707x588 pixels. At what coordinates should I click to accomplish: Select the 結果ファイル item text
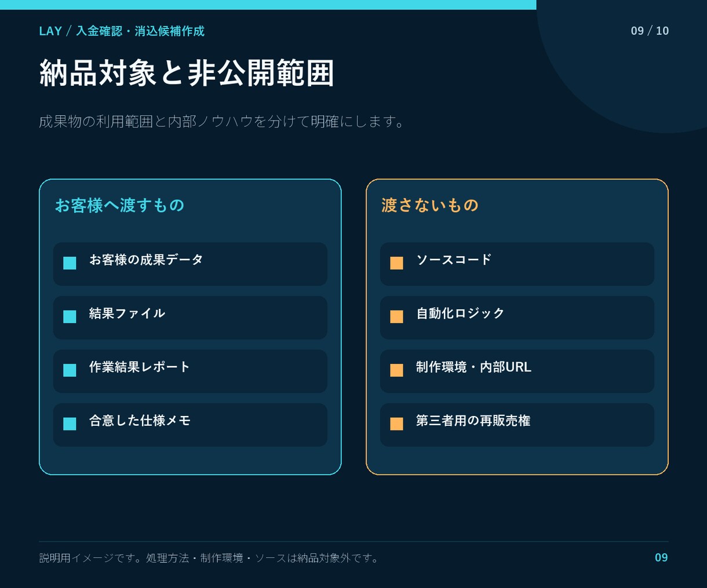[127, 313]
